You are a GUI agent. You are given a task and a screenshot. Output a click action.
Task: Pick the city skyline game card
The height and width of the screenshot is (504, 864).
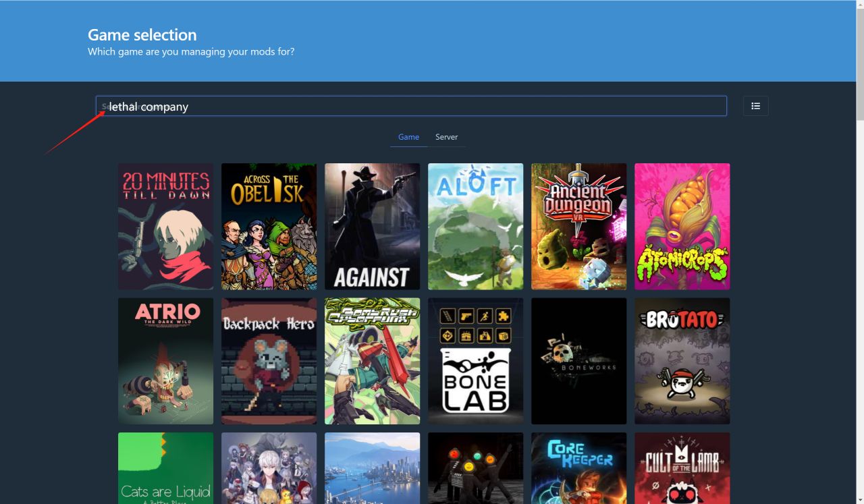[x=372, y=468]
